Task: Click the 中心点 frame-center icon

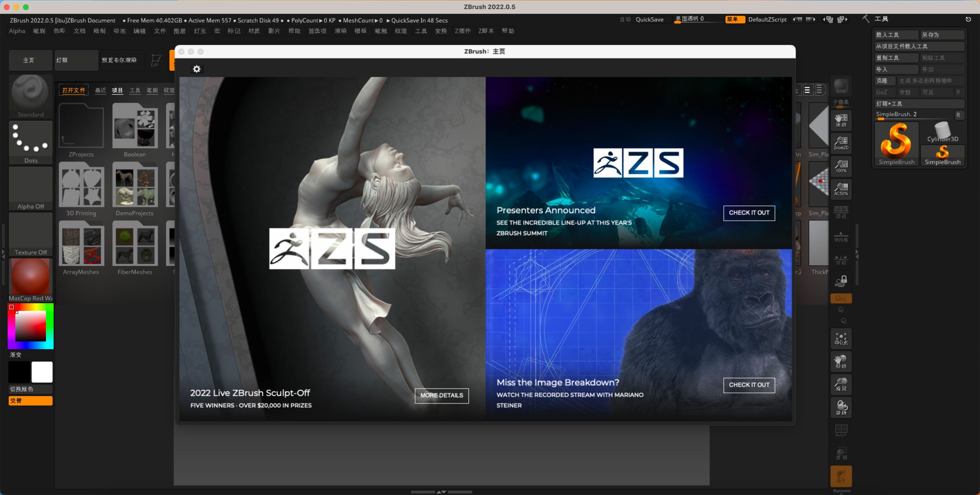Action: tap(841, 339)
